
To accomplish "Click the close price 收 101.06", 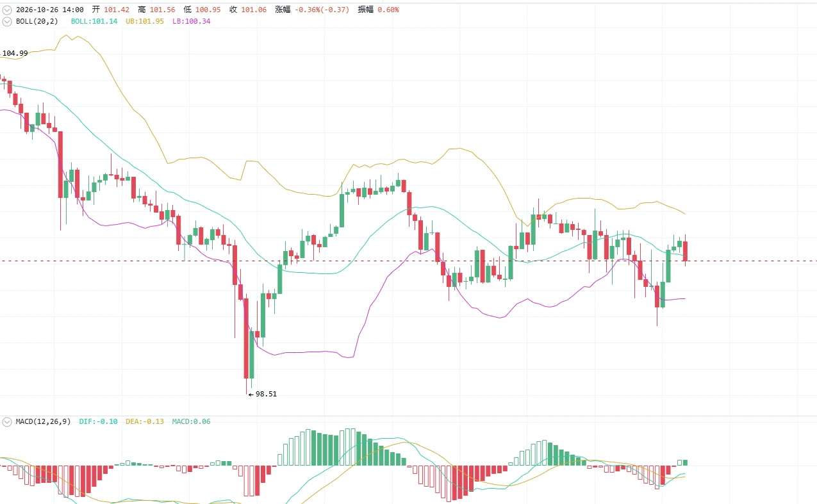I will pos(247,10).
